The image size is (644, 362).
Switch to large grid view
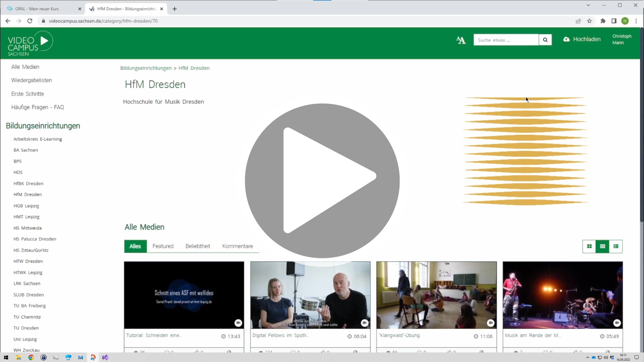589,246
